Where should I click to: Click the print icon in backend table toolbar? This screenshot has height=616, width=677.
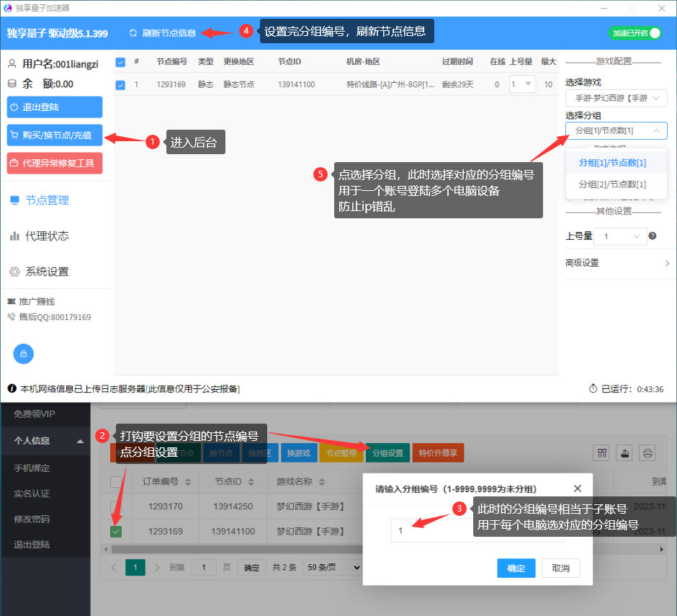click(647, 452)
